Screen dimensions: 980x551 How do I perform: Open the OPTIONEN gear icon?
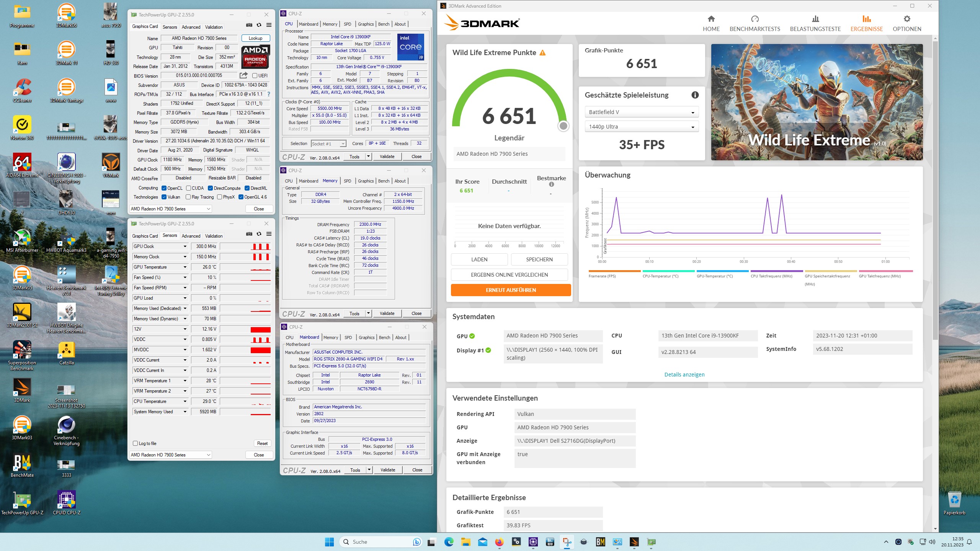[907, 19]
